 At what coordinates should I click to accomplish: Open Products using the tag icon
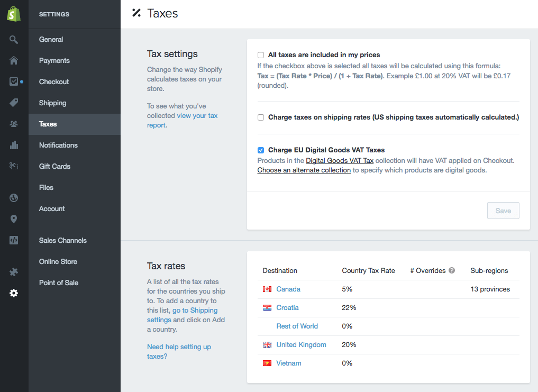14,103
